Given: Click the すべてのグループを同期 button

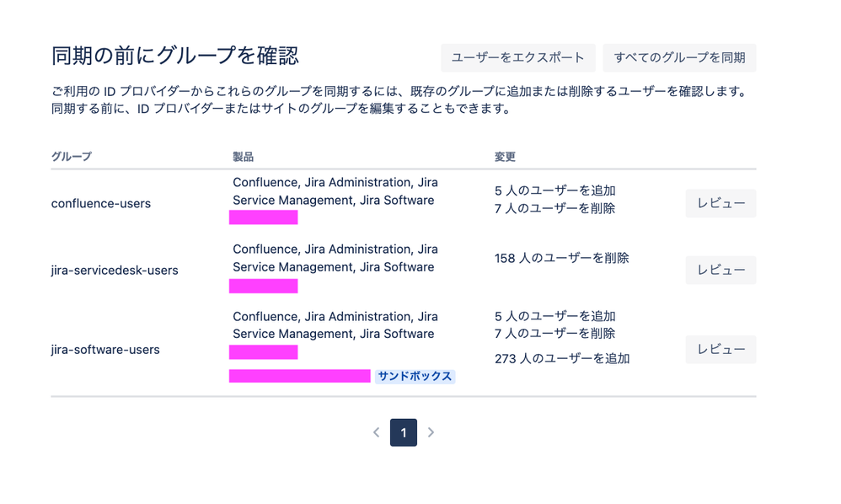Looking at the screenshot, I should [x=679, y=58].
